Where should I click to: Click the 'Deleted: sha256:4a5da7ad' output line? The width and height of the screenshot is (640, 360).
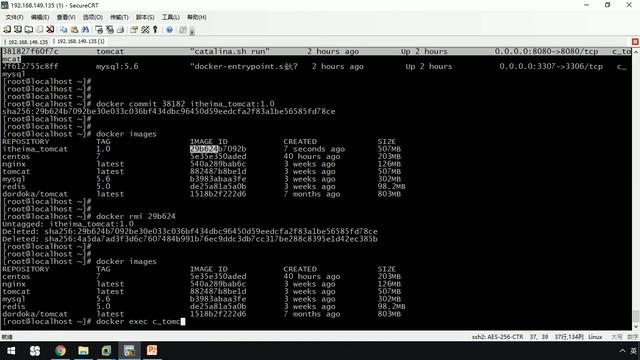(x=190, y=239)
